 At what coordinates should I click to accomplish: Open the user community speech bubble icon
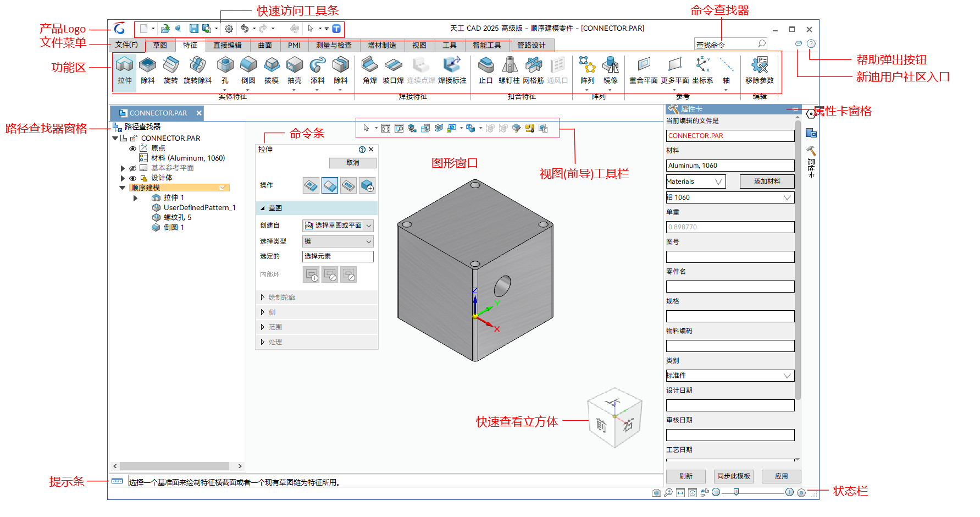point(799,43)
